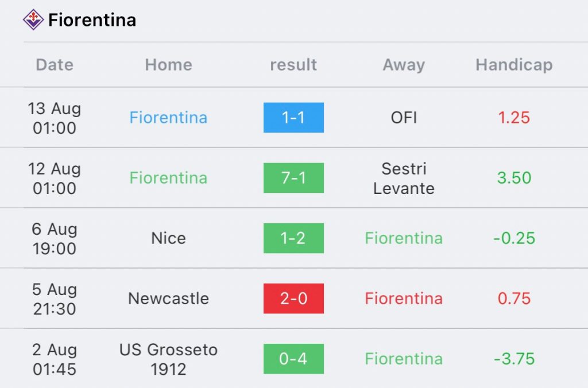Select the Nice home team
This screenshot has width=588, height=388.
tap(168, 238)
